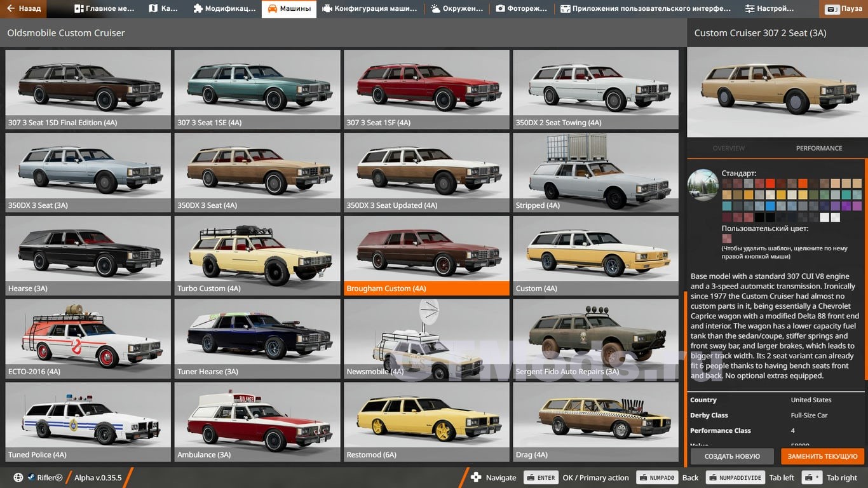This screenshot has width=868, height=488.
Task: Select the Tuned Police (4A) car
Action: pos(88,422)
